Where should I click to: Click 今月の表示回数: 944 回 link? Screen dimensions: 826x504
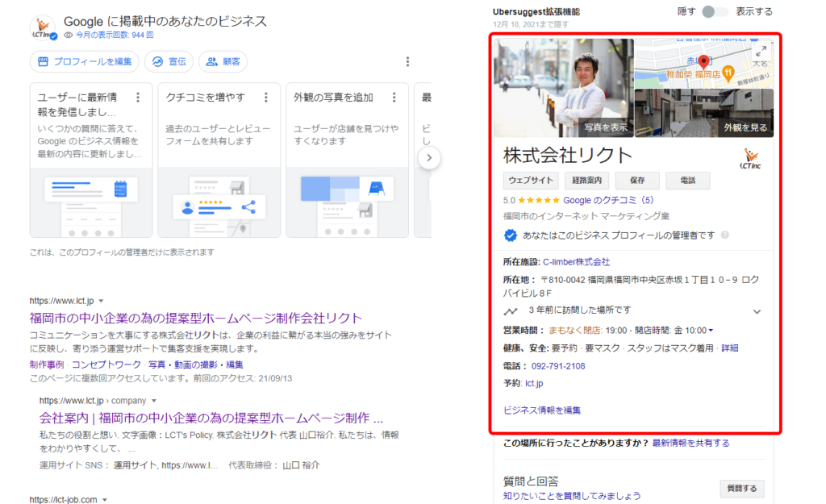pyautogui.click(x=115, y=35)
